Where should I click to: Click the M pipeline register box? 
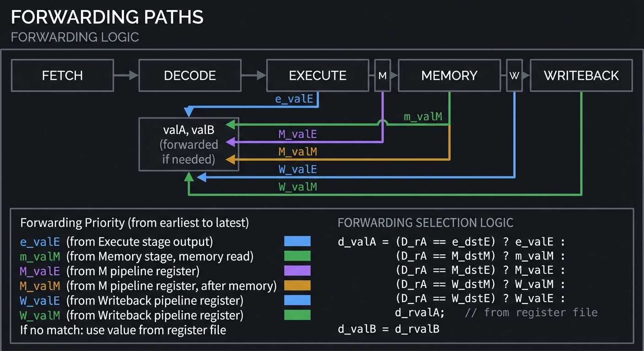382,75
